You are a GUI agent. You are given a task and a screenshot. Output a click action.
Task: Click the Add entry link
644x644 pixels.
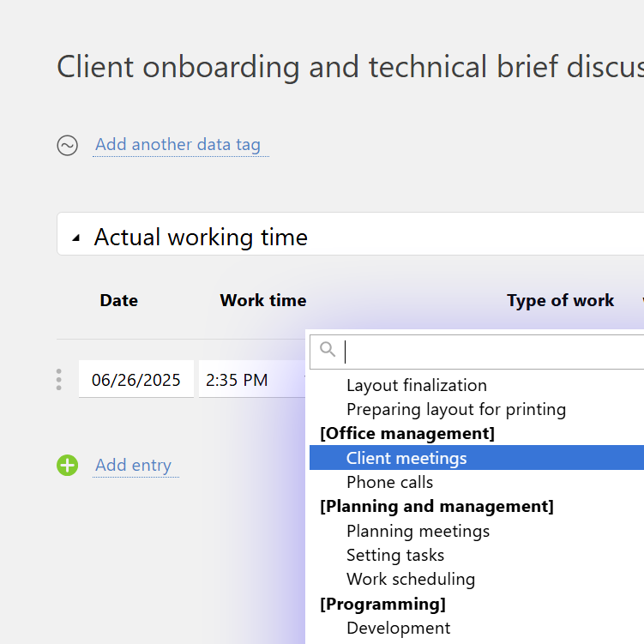point(133,466)
